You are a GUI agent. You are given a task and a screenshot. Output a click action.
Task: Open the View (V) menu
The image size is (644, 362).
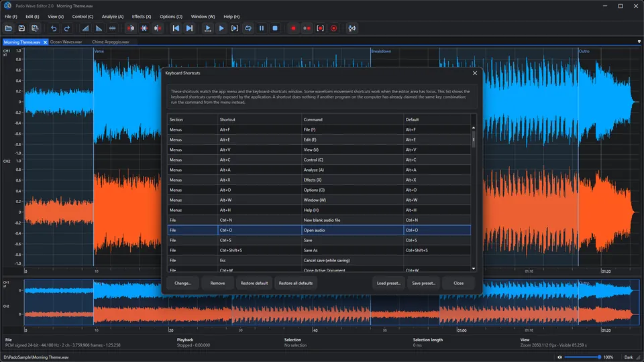pyautogui.click(x=56, y=16)
